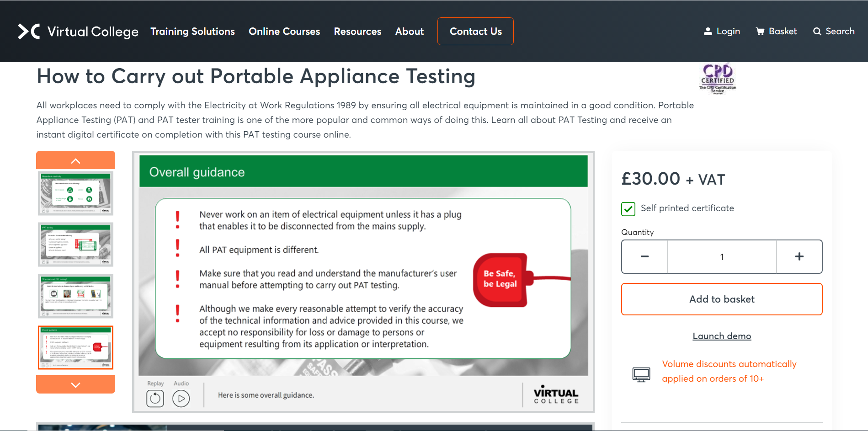Click the Virtual College logo

tap(78, 32)
